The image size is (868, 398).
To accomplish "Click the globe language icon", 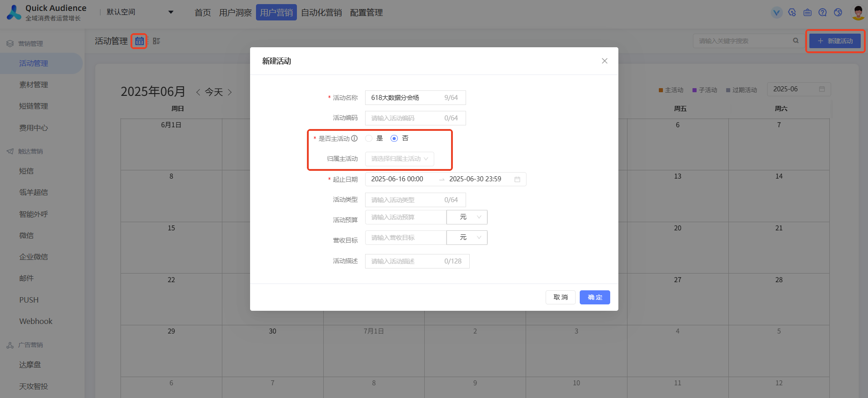I will [x=838, y=13].
